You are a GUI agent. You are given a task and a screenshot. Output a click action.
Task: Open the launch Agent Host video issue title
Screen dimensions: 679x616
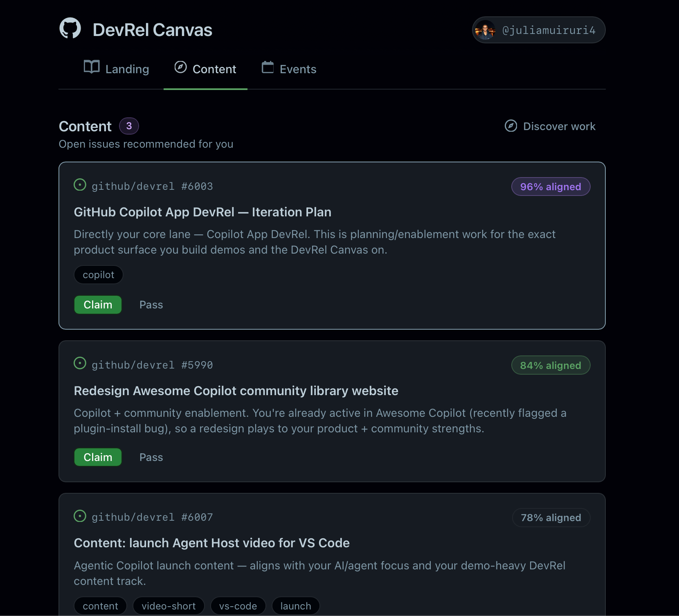212,543
